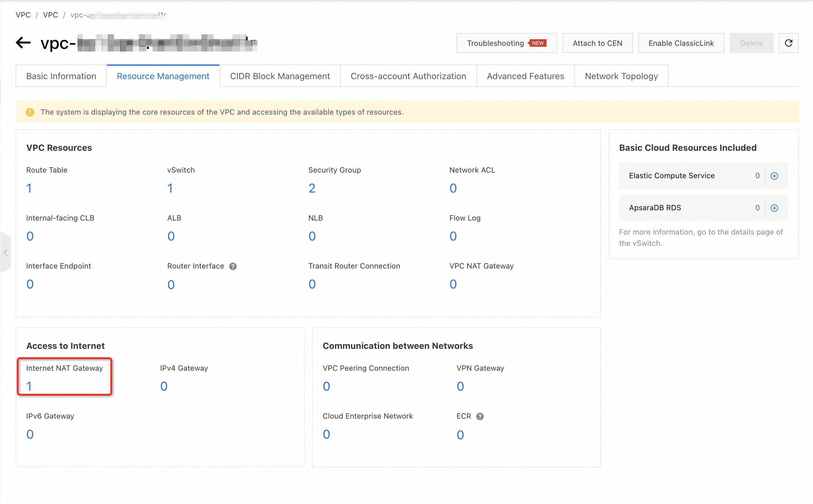
Task: Click Elastic Compute Service count 0
Action: (757, 176)
